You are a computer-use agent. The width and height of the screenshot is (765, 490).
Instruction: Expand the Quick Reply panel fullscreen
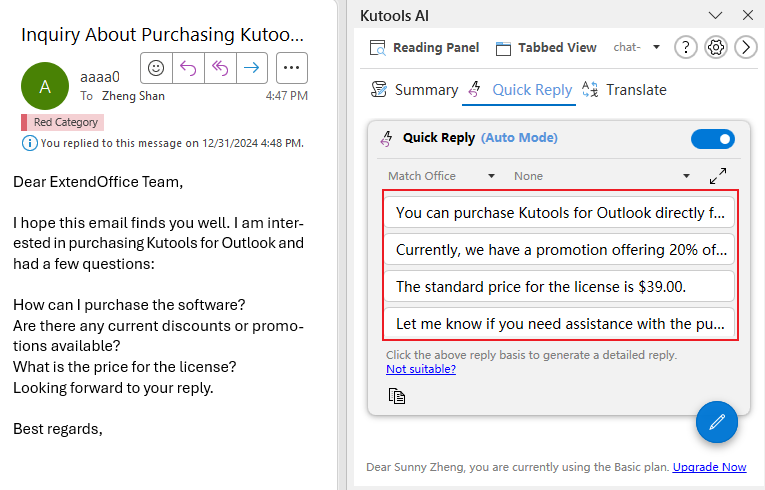[718, 176]
